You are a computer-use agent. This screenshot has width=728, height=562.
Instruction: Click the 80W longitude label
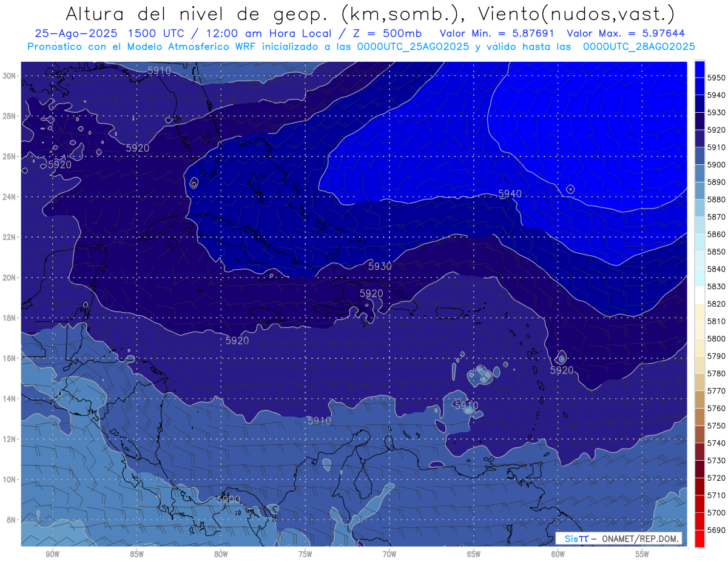point(221,554)
